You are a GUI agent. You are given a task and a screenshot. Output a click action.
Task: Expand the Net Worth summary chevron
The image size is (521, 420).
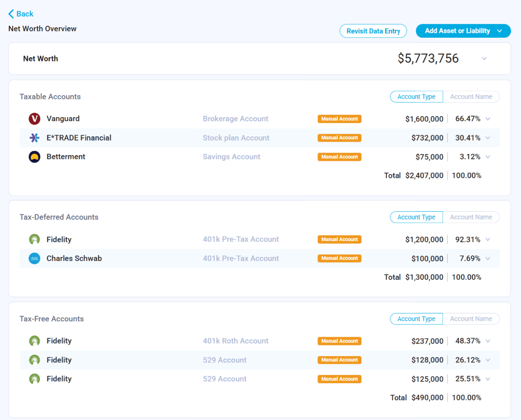point(484,59)
